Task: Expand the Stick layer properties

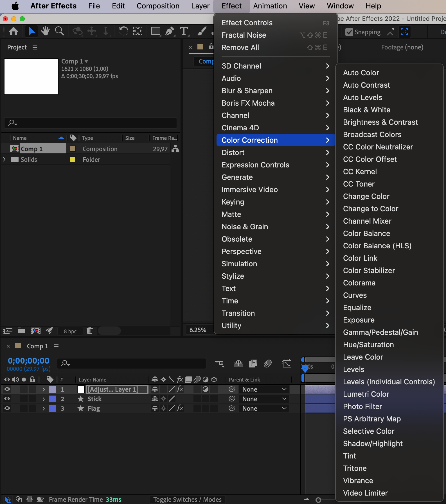Action: tap(44, 399)
